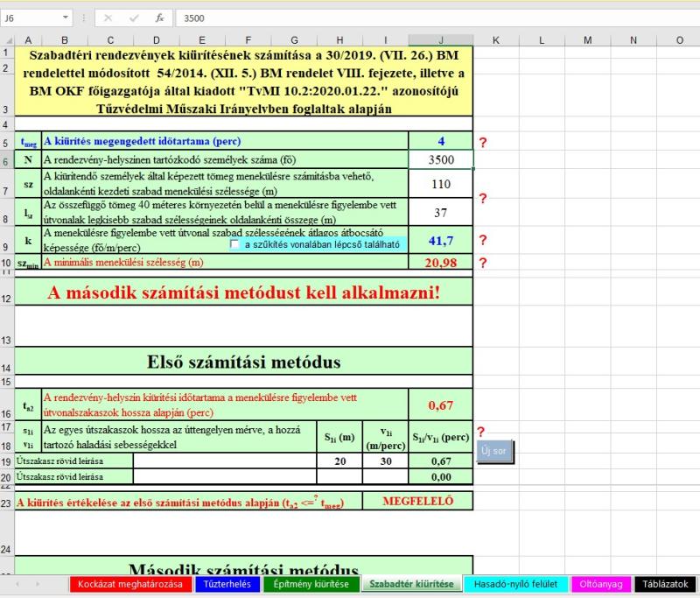
Task: Select the 'v1i (m/perc)' column heading cell
Action: tap(386, 437)
